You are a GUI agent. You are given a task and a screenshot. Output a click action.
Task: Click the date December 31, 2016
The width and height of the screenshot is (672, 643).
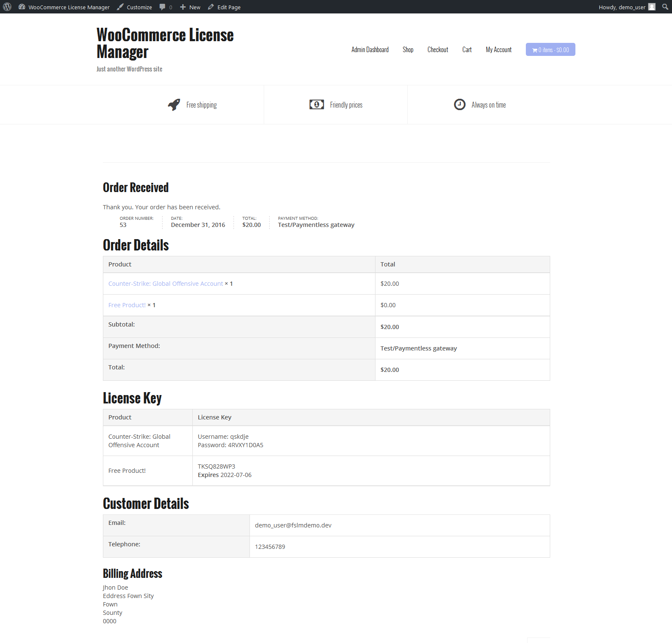tap(198, 225)
